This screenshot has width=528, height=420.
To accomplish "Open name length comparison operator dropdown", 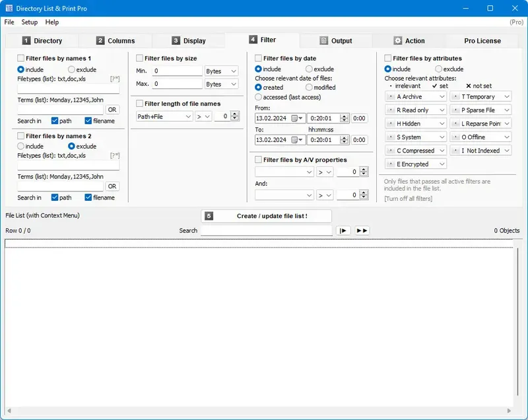I will [203, 116].
